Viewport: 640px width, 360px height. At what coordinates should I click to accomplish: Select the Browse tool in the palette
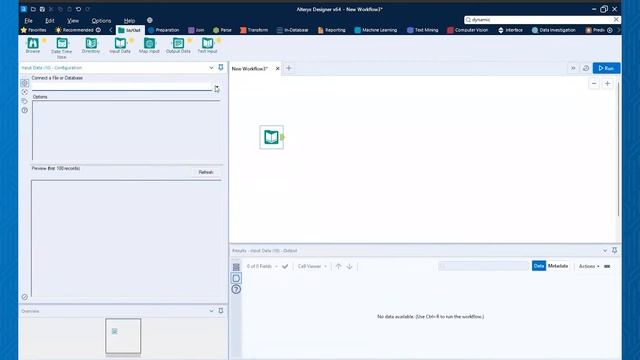(33, 45)
